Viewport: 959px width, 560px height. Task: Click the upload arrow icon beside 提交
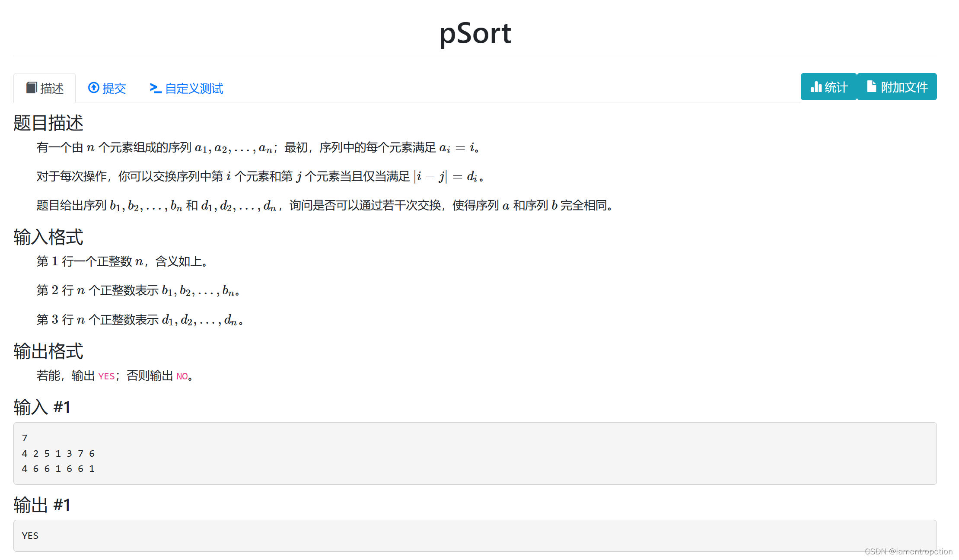[x=94, y=87]
